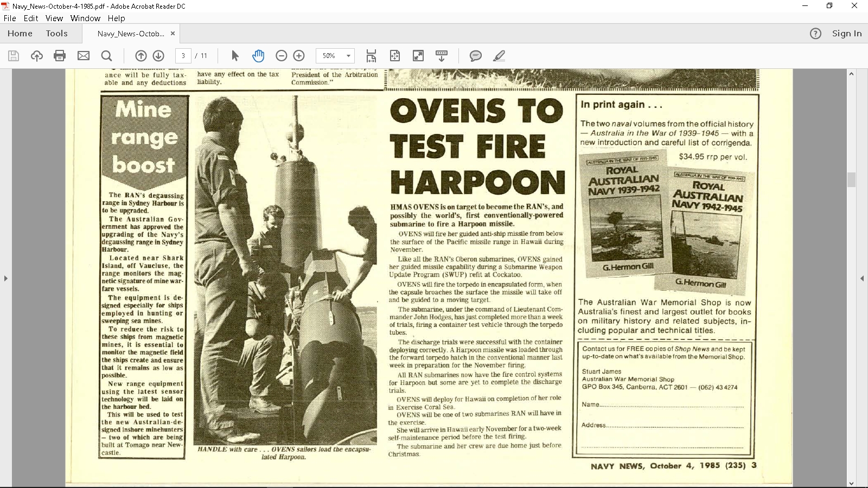Select the Hand pan tool
Screen dimensions: 868x488
[258, 56]
